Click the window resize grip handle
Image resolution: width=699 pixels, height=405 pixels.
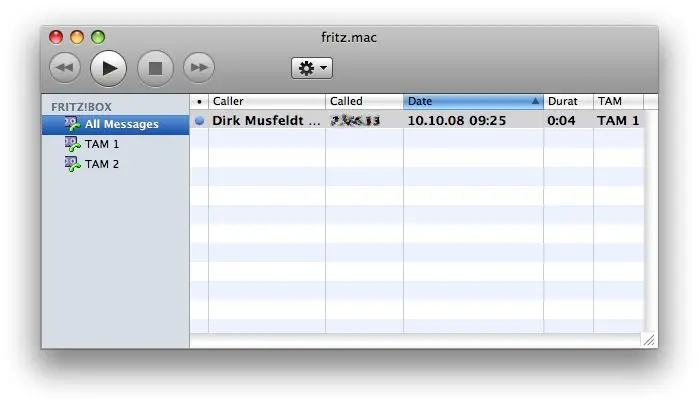(x=650, y=340)
